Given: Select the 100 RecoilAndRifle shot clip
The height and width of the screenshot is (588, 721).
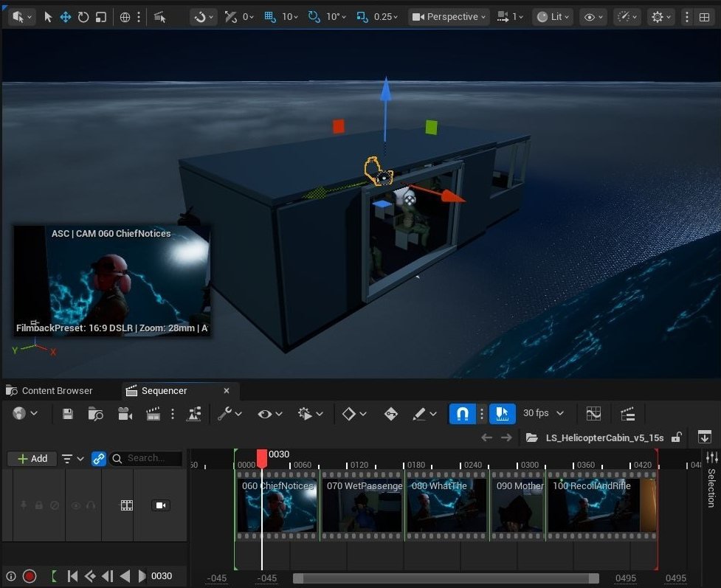Looking at the screenshot, I should click(x=601, y=505).
